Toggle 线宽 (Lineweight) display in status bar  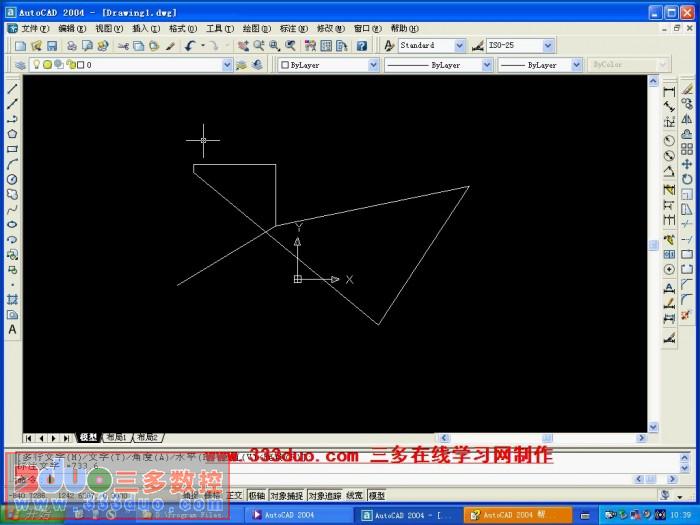(x=355, y=496)
